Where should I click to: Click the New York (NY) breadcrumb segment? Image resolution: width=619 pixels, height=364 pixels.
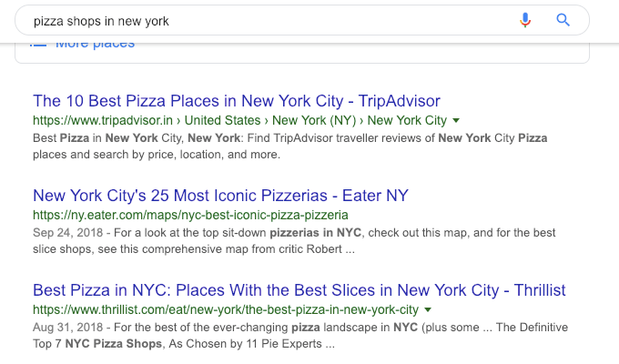click(314, 120)
